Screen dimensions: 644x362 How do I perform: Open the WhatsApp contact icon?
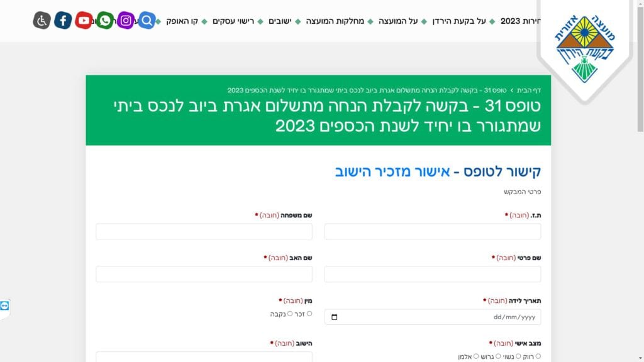[x=105, y=21]
